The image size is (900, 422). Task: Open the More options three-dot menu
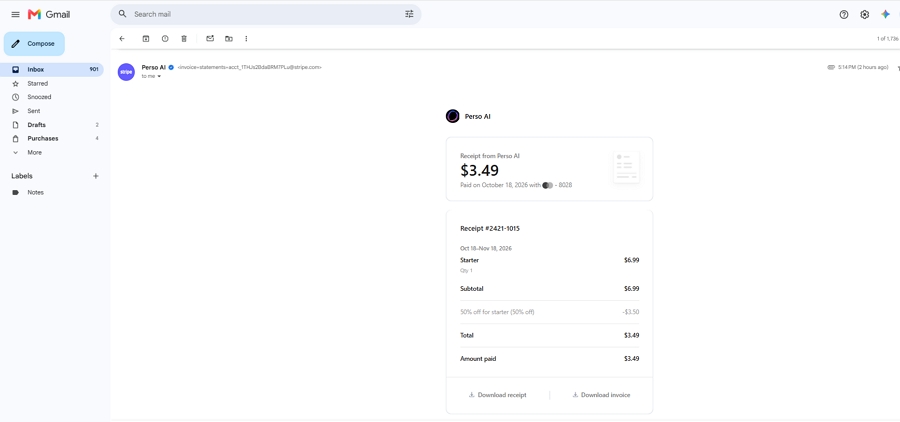click(246, 38)
